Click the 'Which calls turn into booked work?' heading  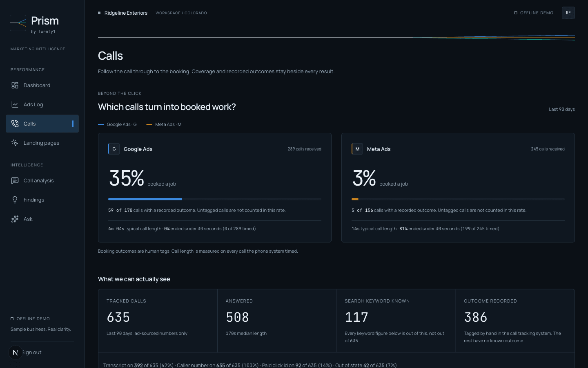[167, 107]
